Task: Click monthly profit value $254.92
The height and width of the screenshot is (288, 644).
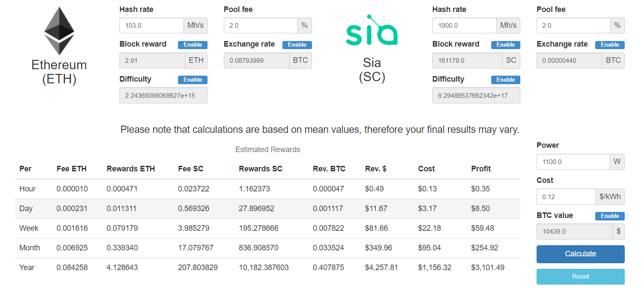Action: click(484, 248)
